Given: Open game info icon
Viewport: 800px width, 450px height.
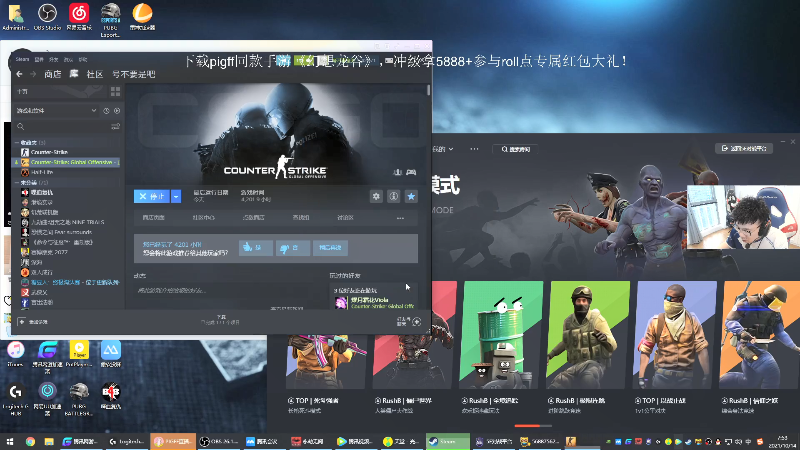Looking at the screenshot, I should [x=393, y=196].
